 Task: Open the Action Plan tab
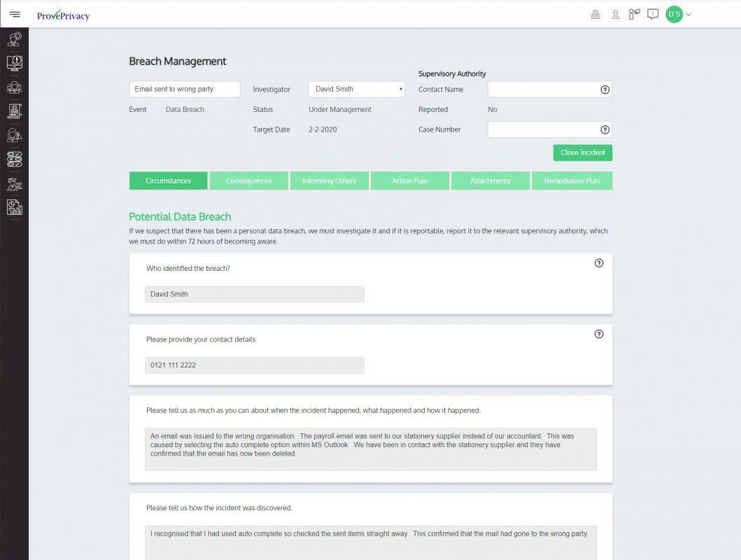click(x=409, y=181)
